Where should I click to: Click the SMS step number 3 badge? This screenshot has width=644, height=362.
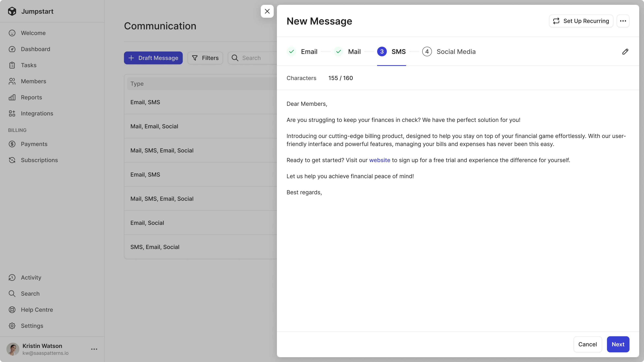[x=382, y=51]
